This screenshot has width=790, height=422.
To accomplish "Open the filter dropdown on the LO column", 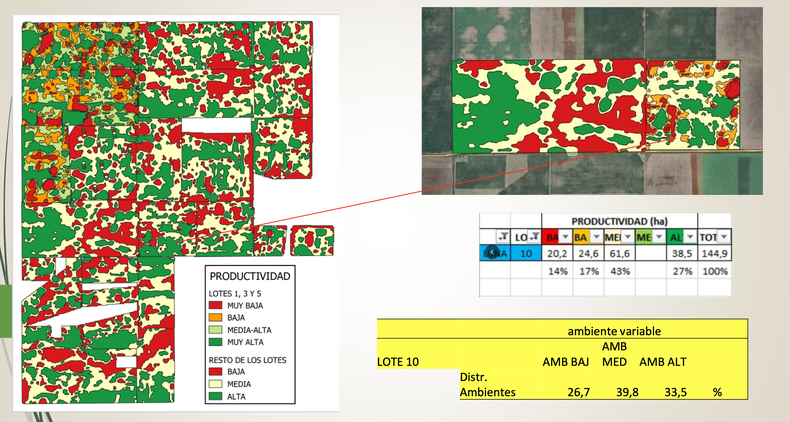I will (534, 237).
